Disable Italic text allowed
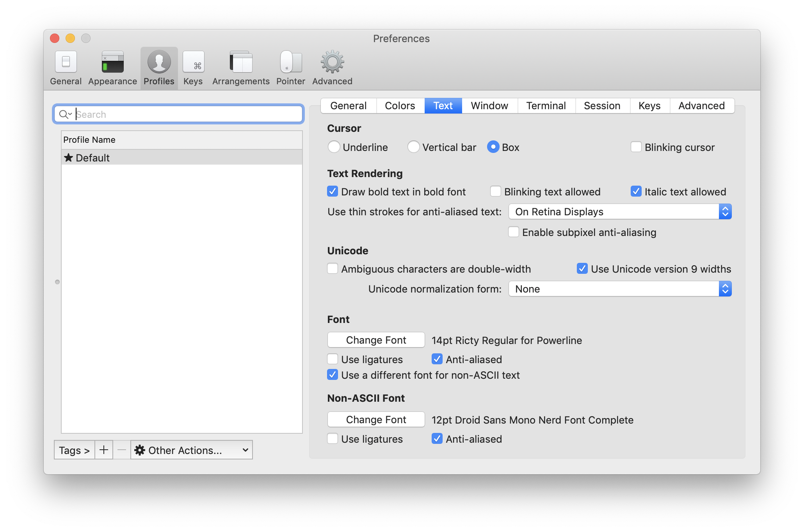The height and width of the screenshot is (532, 804). pos(636,192)
